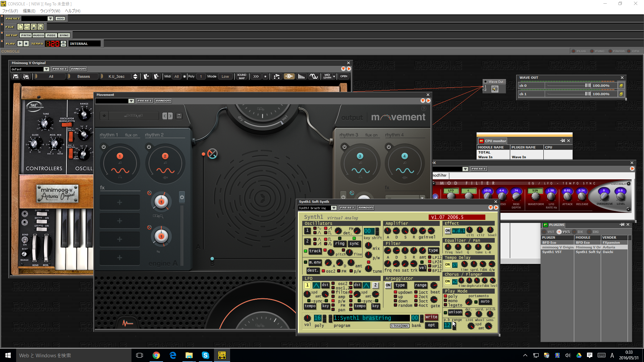Click the tempo plus/minus stepper
Screen dimensions: 644x362
63,44
